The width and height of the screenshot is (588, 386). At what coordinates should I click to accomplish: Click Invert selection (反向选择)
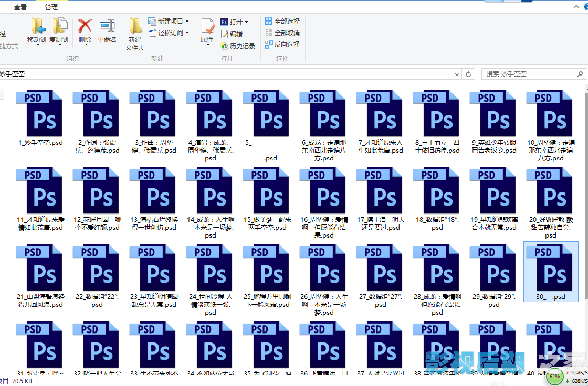[x=282, y=44]
